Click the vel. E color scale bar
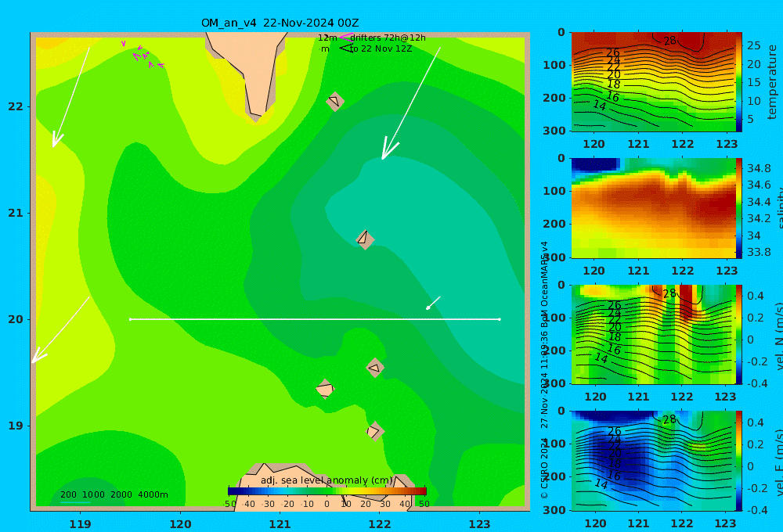 click(x=739, y=461)
